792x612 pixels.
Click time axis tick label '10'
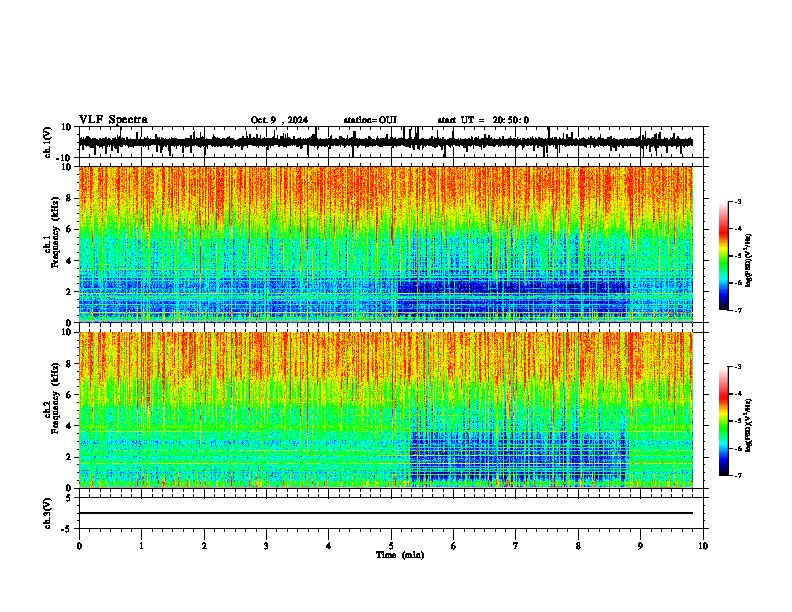pos(703,546)
